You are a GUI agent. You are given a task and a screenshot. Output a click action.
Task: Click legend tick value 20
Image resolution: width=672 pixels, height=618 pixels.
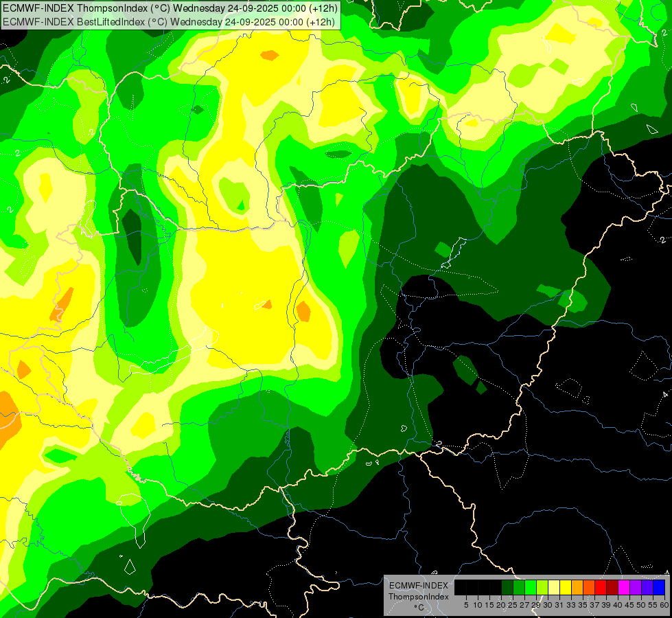point(502,605)
